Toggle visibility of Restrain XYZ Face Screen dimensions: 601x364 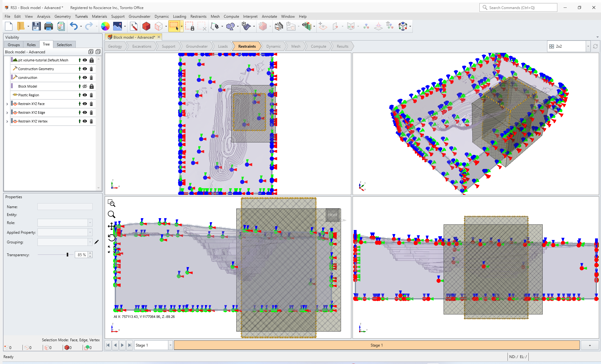point(85,104)
